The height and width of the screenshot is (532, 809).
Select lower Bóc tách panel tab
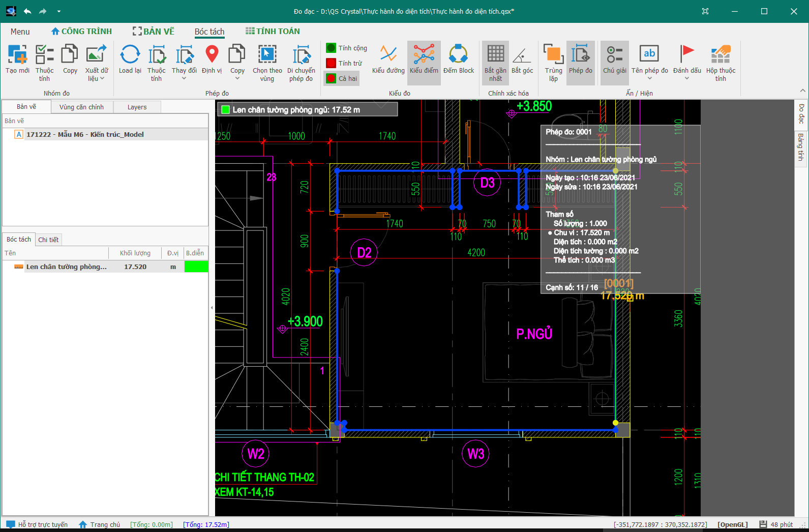(x=19, y=239)
